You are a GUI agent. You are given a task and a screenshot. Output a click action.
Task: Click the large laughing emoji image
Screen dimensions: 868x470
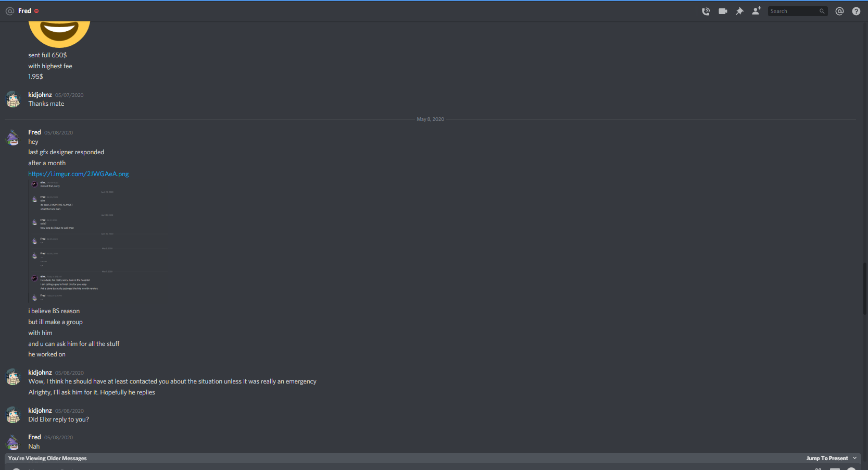tap(59, 34)
